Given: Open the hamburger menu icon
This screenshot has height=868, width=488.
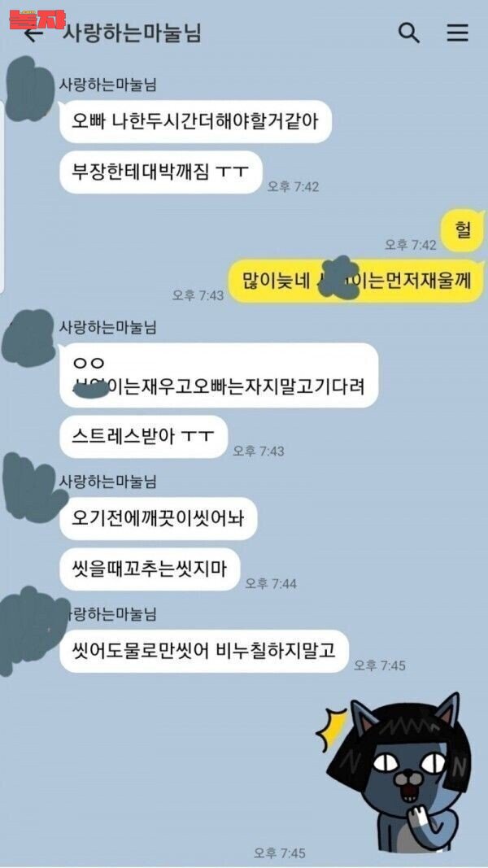Looking at the screenshot, I should coord(458,33).
